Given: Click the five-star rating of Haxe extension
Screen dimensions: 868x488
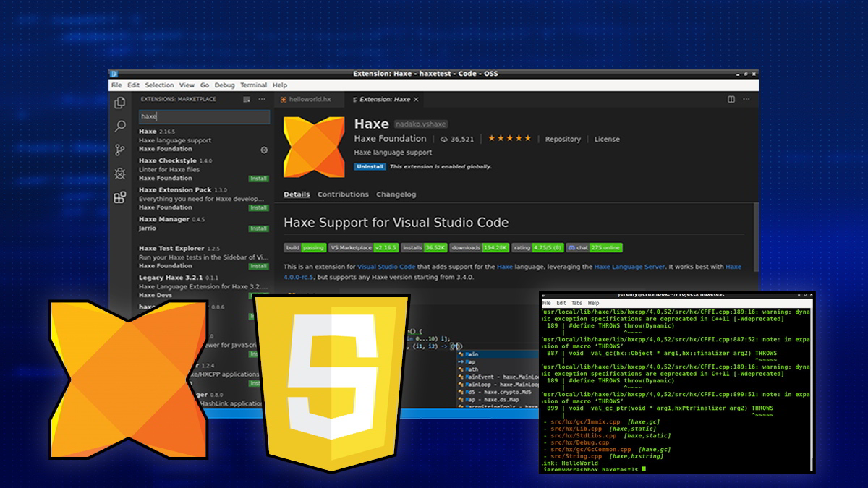Looking at the screenshot, I should (x=509, y=138).
